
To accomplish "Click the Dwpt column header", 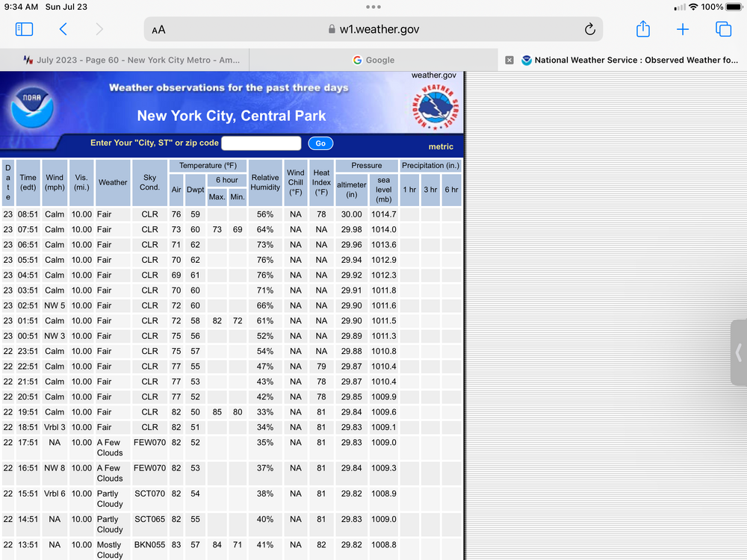I will point(195,190).
